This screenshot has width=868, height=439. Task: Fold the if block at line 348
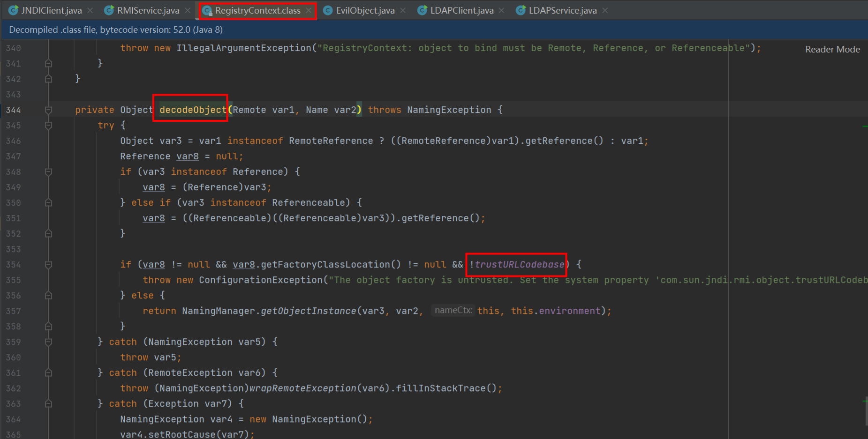[48, 171]
